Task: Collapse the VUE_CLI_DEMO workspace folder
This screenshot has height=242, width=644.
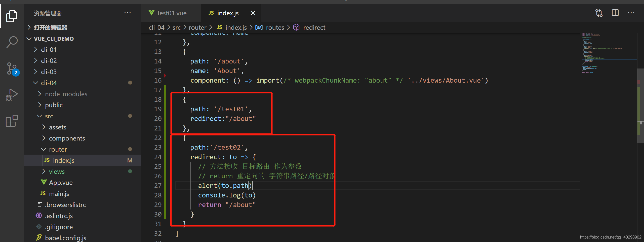Action: coord(29,39)
